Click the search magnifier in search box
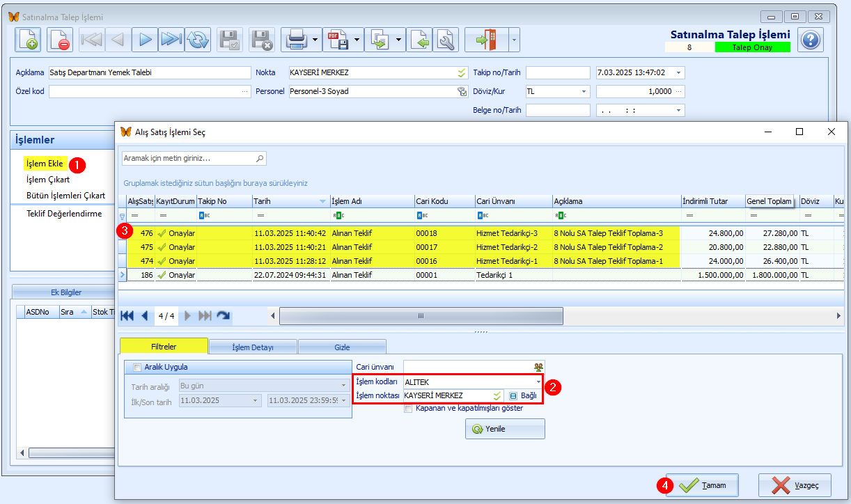The width and height of the screenshot is (851, 504). tap(260, 159)
